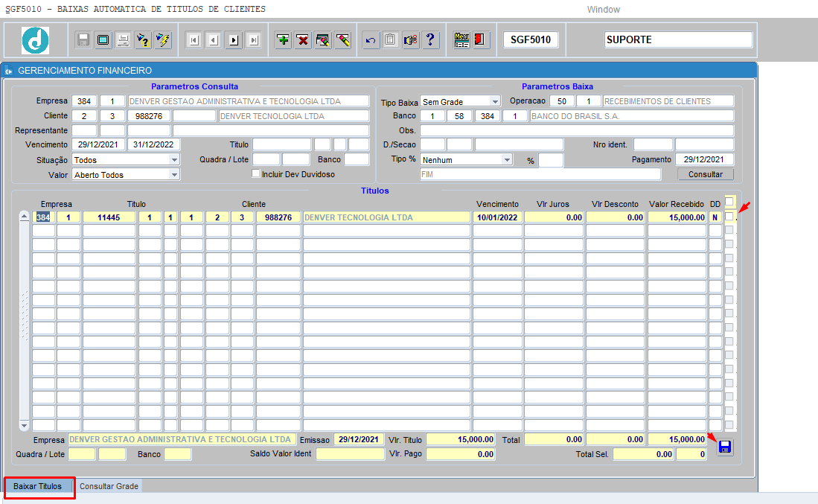Click the Cliente code field showing 988276 in Parametros Consulta
This screenshot has height=504, width=818.
tap(149, 116)
